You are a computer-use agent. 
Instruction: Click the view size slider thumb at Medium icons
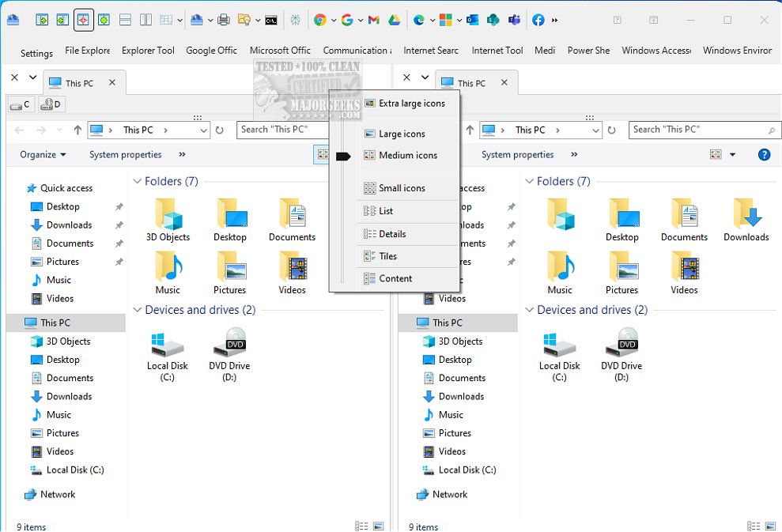point(343,157)
